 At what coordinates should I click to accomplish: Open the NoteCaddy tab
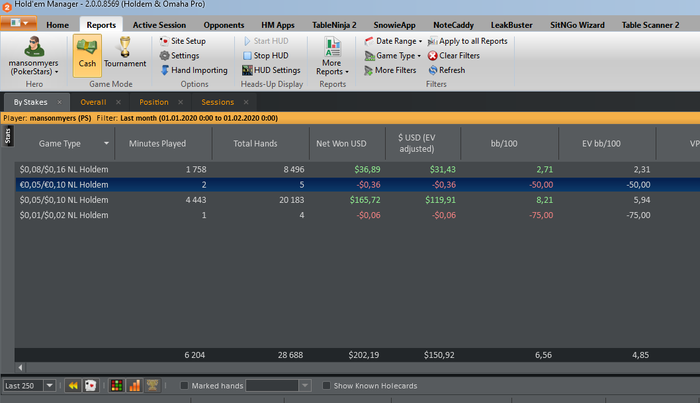click(453, 25)
